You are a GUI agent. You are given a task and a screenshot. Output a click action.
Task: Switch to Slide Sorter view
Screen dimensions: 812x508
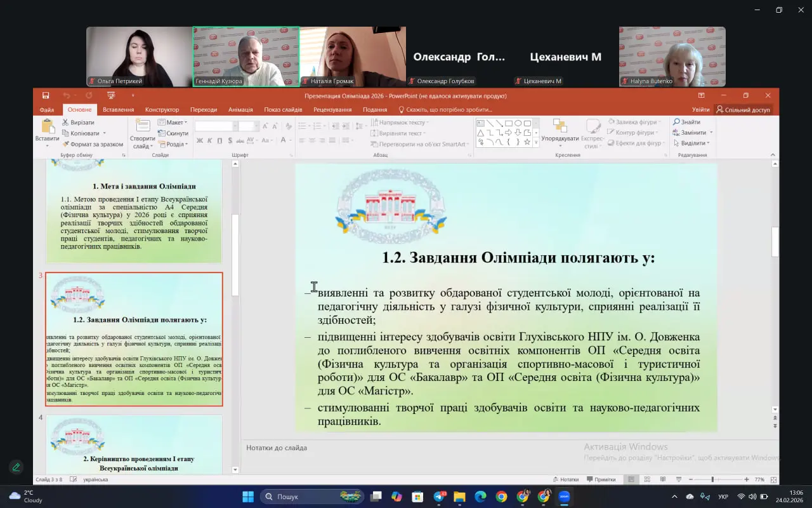point(647,479)
